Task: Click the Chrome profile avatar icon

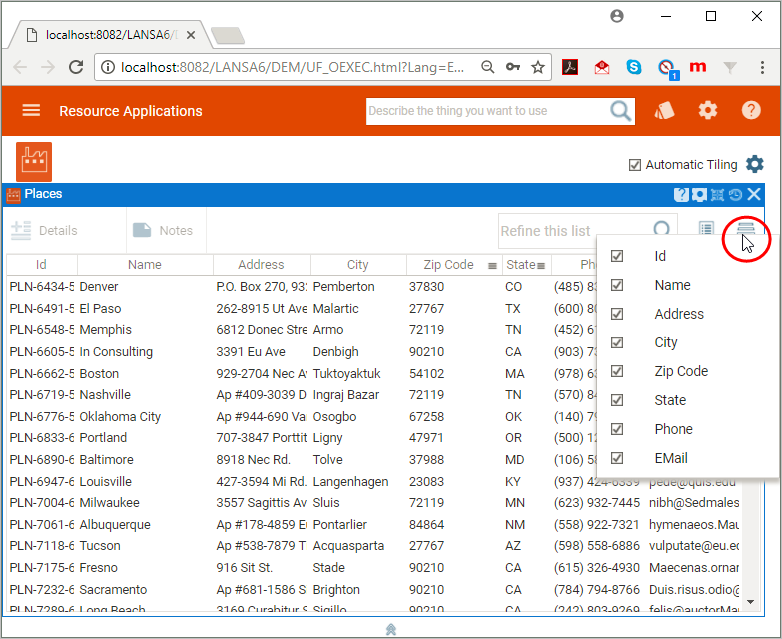Action: 617,16
